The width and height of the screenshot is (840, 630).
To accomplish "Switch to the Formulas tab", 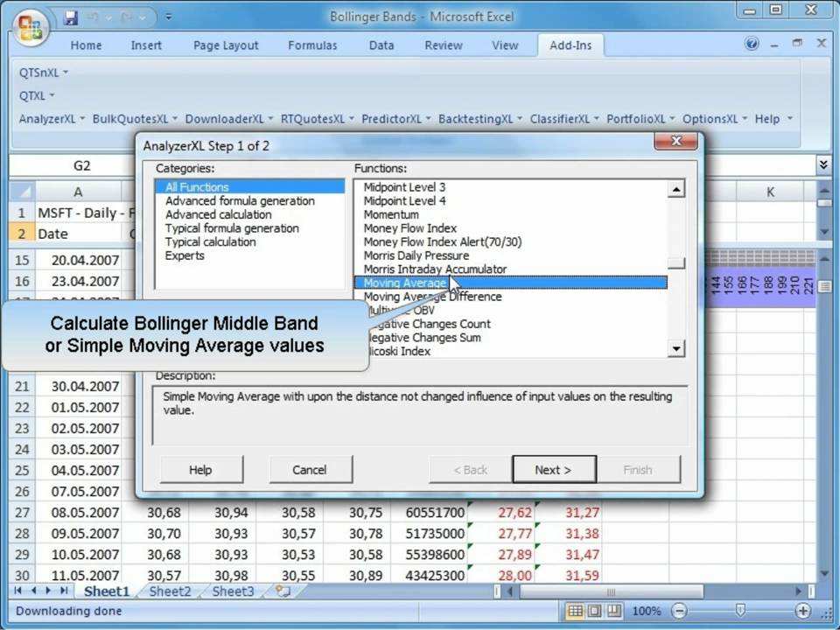I will 312,45.
